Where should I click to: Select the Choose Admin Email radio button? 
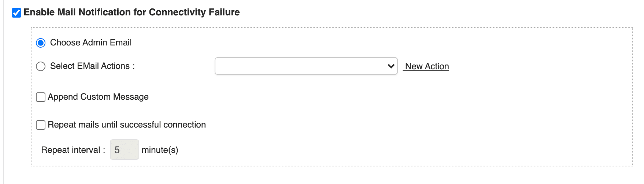(x=41, y=43)
